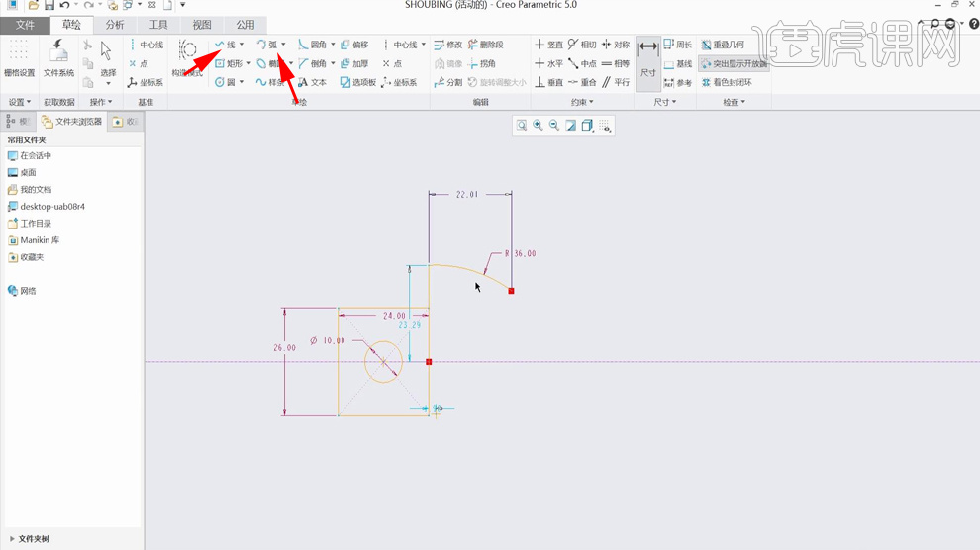Switch to the 分析 ribbon tab
The width and height of the screenshot is (980, 550).
pyautogui.click(x=115, y=25)
